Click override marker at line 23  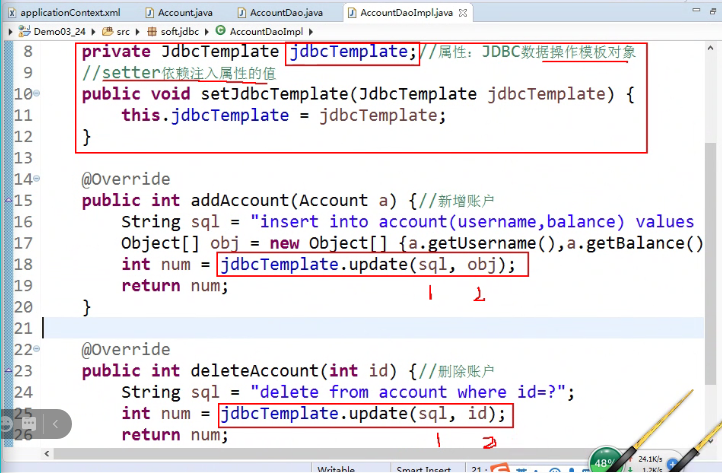pyautogui.click(x=8, y=370)
